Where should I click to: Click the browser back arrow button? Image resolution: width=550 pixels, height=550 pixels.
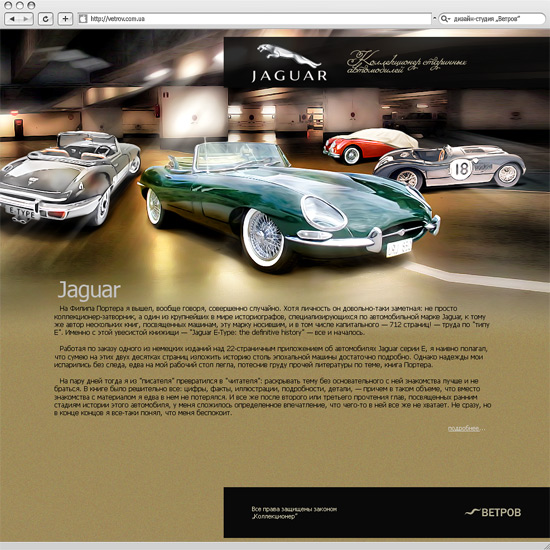(12, 19)
